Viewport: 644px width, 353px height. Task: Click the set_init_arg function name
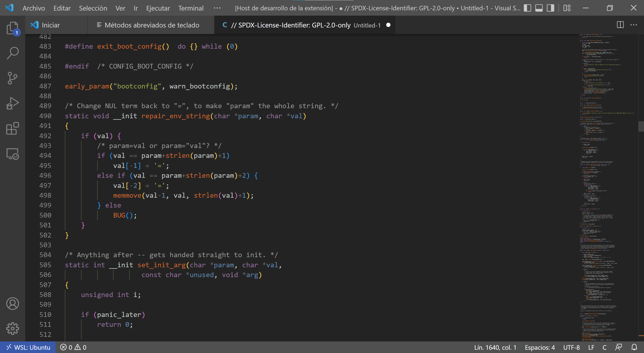pos(162,265)
